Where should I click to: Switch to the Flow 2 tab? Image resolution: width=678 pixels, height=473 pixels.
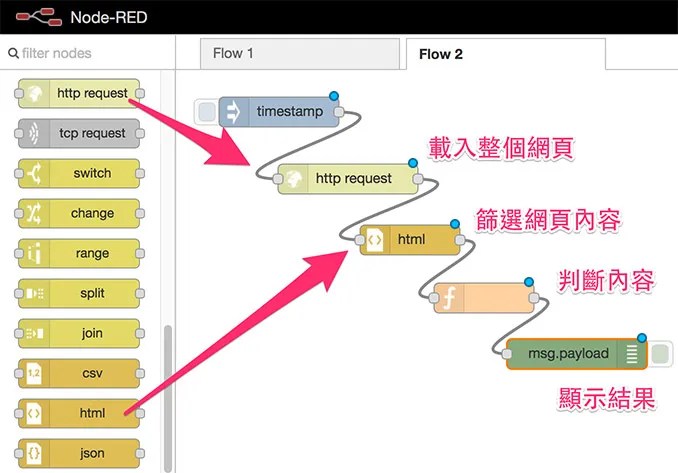[x=506, y=54]
